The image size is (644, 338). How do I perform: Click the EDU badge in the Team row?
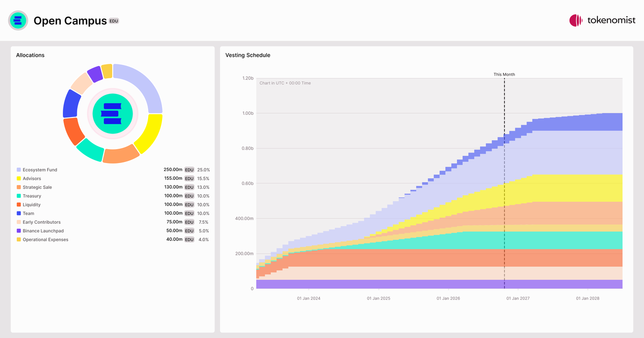(189, 214)
